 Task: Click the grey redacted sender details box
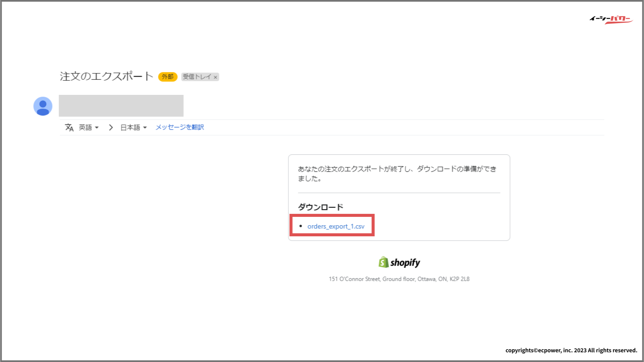(x=121, y=106)
